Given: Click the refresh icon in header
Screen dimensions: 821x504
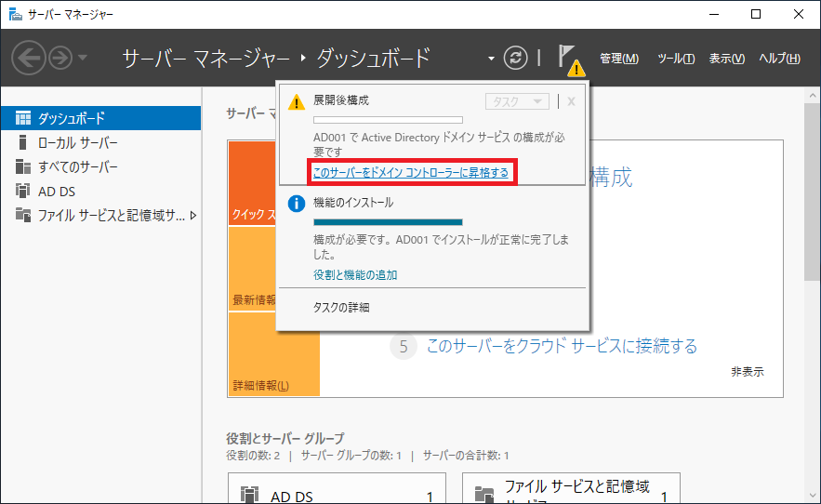Looking at the screenshot, I should point(515,58).
